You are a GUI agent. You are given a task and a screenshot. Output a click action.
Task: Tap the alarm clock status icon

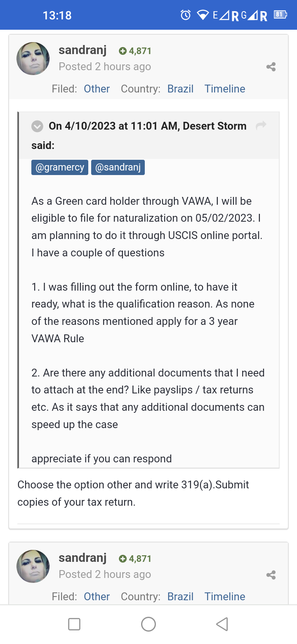click(186, 15)
